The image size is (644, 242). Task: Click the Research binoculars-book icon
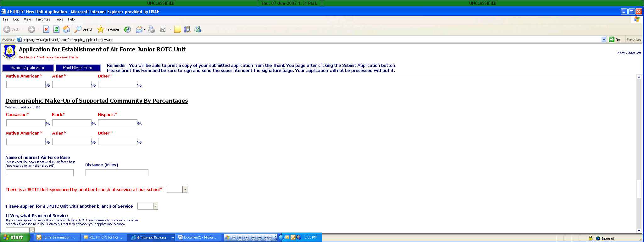[x=187, y=29]
